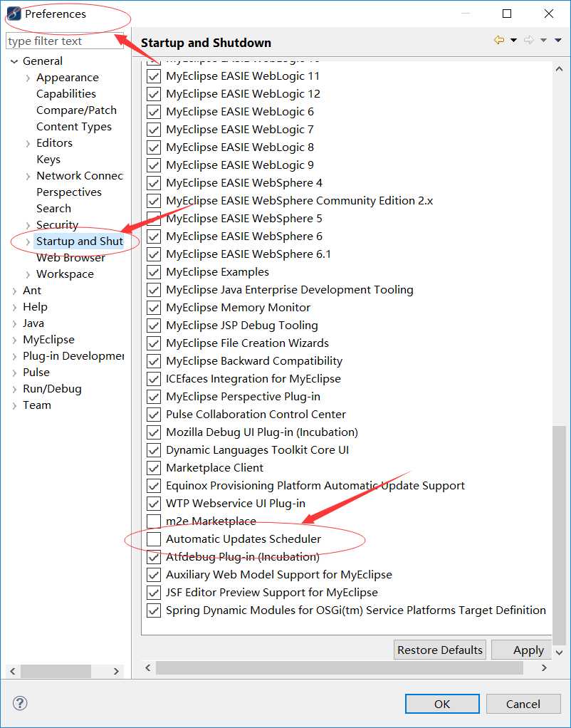Expand the Ant preferences node

coord(14,291)
